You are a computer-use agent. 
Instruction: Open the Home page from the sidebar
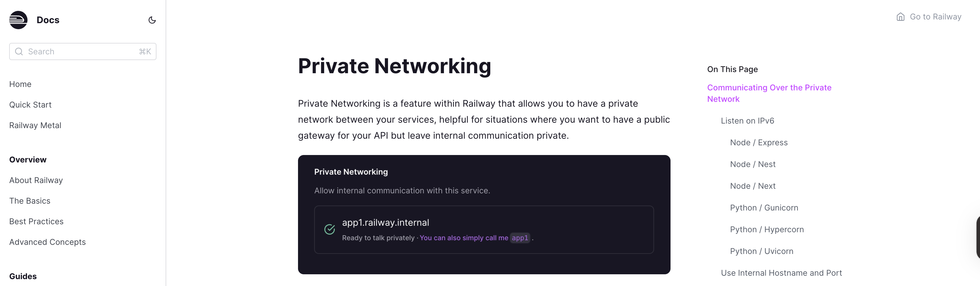[x=20, y=84]
